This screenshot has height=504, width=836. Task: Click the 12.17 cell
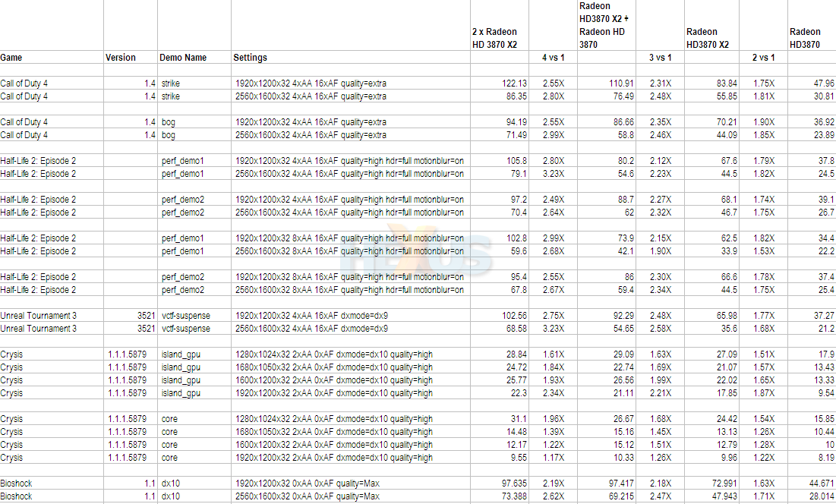click(x=499, y=445)
